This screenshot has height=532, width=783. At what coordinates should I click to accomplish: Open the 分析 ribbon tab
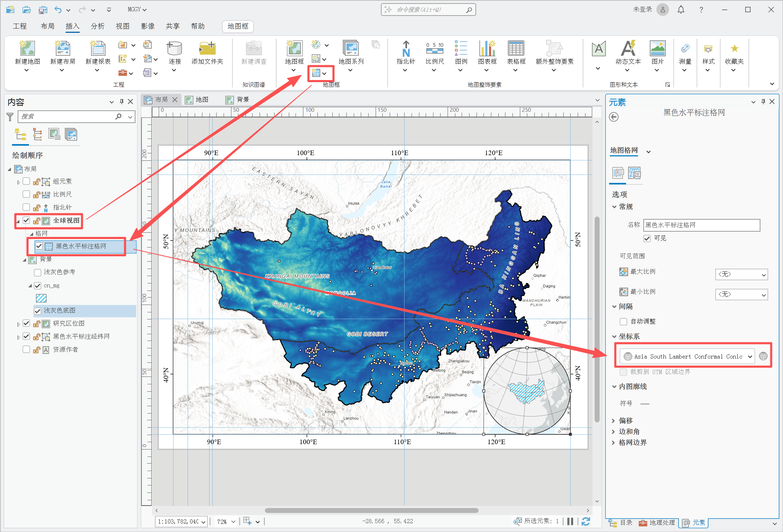click(x=97, y=26)
